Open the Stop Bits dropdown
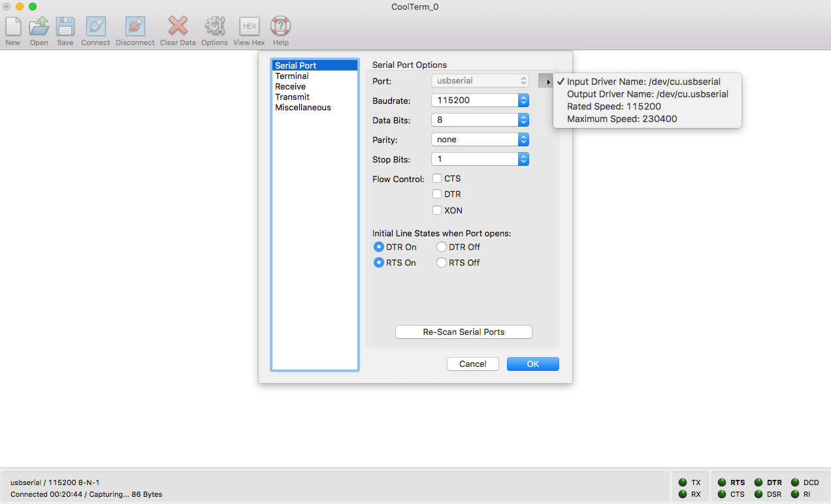 point(480,159)
